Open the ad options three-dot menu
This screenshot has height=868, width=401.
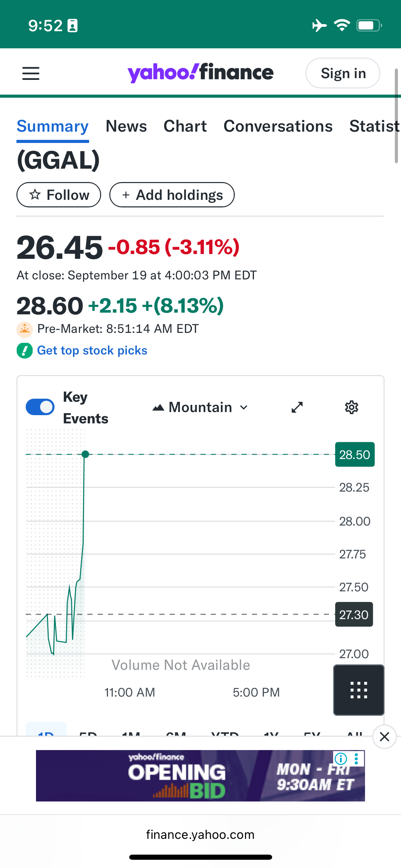(356, 759)
